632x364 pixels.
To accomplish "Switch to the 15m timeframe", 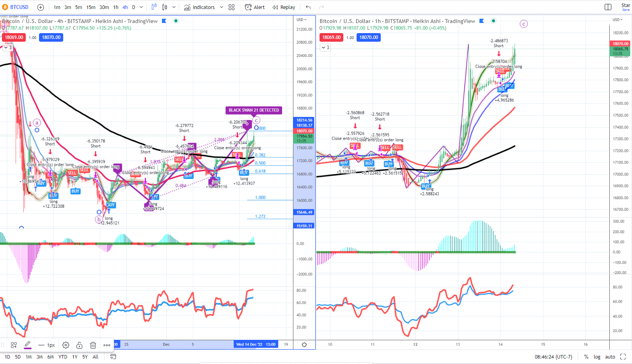I will pyautogui.click(x=91, y=7).
